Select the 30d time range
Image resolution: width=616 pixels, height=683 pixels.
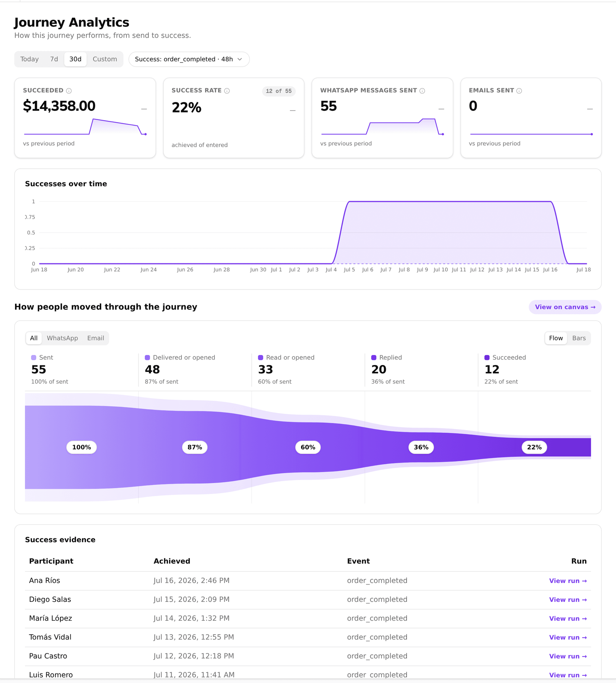point(75,59)
